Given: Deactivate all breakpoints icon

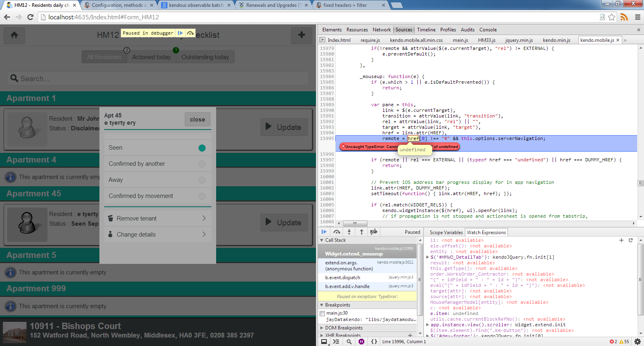Looking at the screenshot, I should click(374, 232).
